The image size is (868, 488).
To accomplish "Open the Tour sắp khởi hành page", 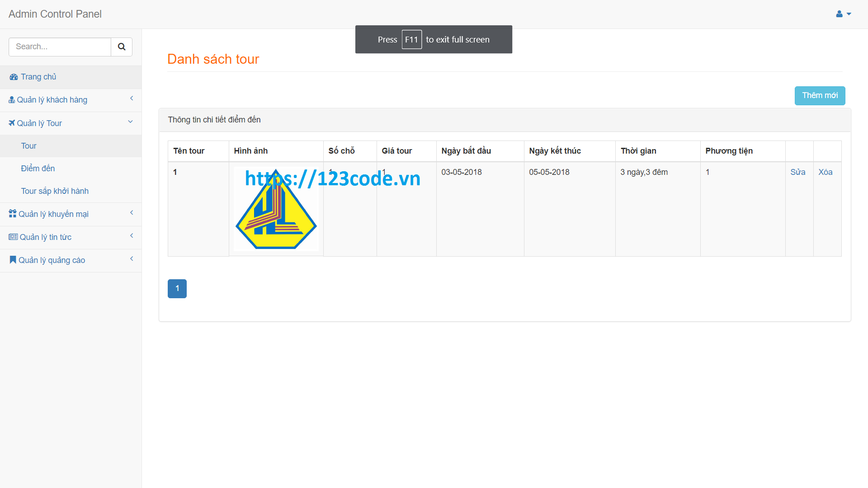I will (x=55, y=191).
